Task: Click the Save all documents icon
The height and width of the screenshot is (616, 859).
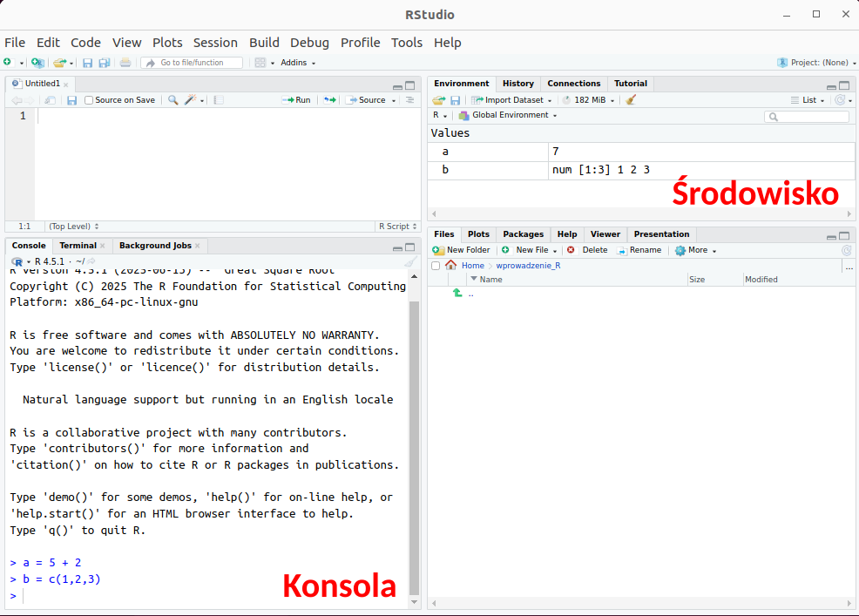Action: [x=104, y=63]
